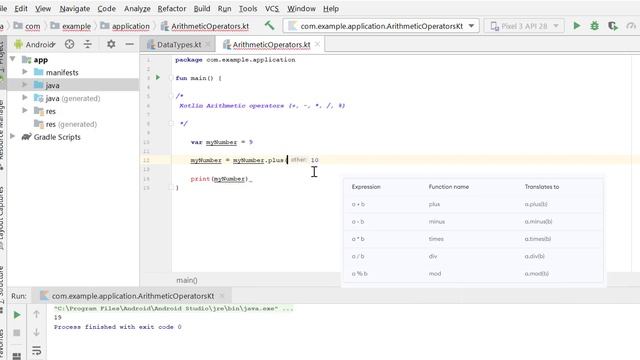Open the Refactor menu
Screen dimensions: 640x360
click(x=172, y=9)
